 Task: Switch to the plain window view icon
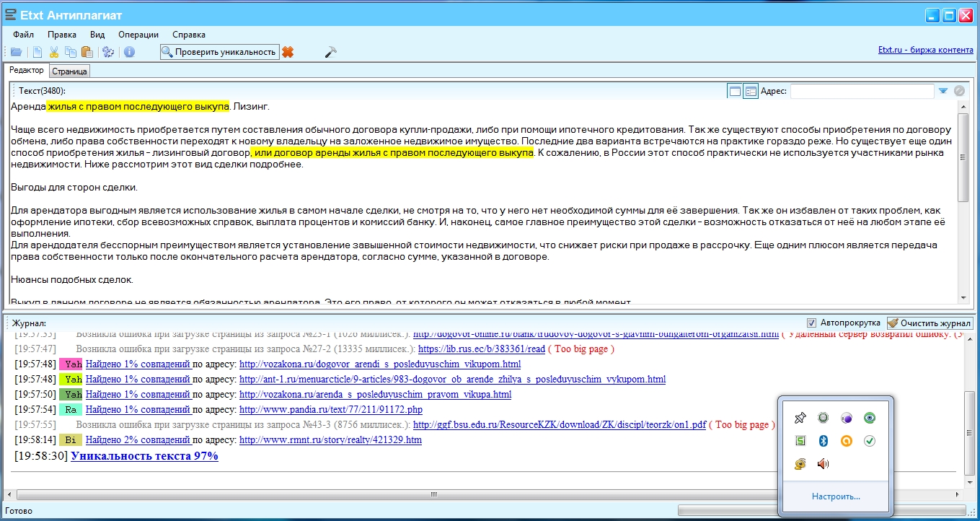click(x=735, y=91)
